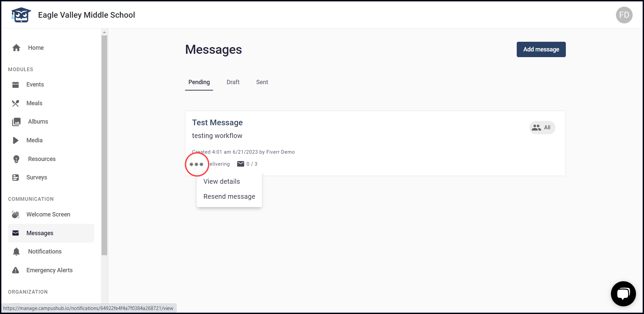Click the Home house icon in sidebar
The image size is (644, 314).
pyautogui.click(x=16, y=48)
